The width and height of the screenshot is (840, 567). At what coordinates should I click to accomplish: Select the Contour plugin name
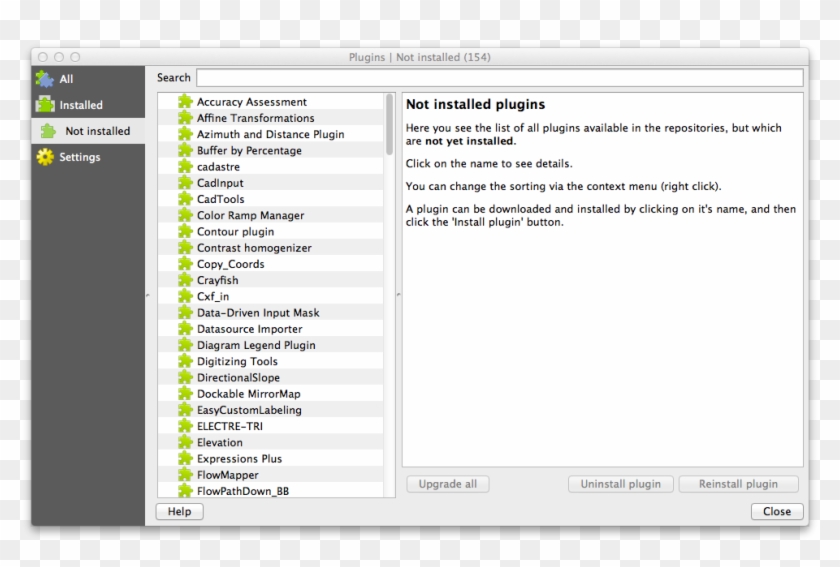[236, 231]
